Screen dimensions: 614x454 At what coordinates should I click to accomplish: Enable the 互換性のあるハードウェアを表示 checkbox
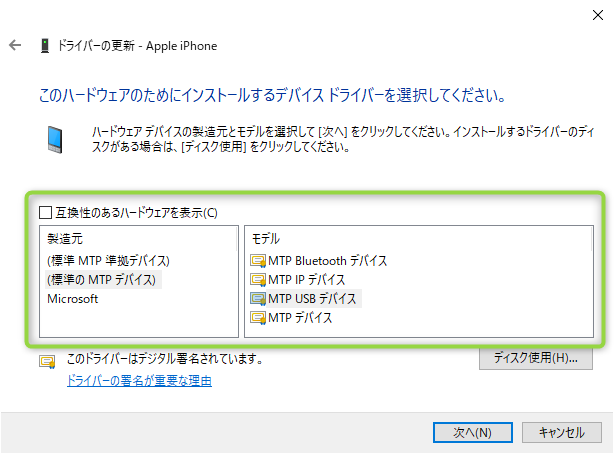tap(45, 213)
